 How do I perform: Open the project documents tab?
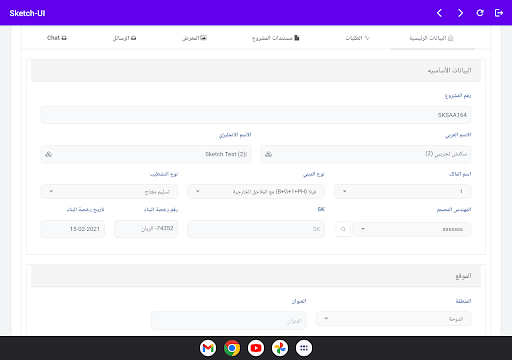(x=276, y=38)
